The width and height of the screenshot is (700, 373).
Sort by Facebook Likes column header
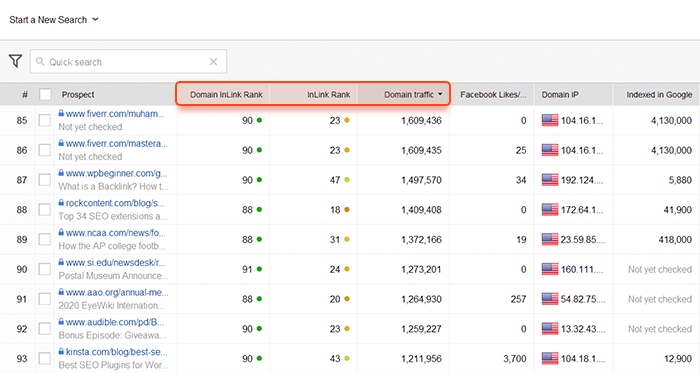click(x=493, y=95)
